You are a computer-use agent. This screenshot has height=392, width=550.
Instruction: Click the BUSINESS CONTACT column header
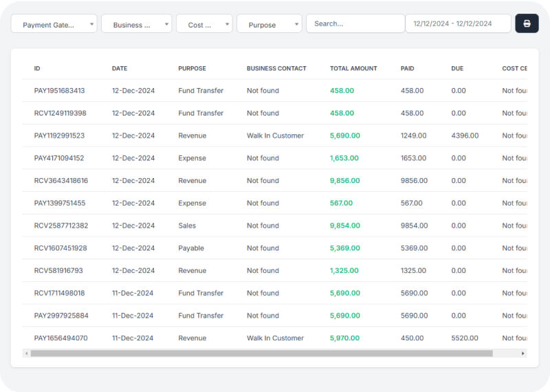pos(276,69)
